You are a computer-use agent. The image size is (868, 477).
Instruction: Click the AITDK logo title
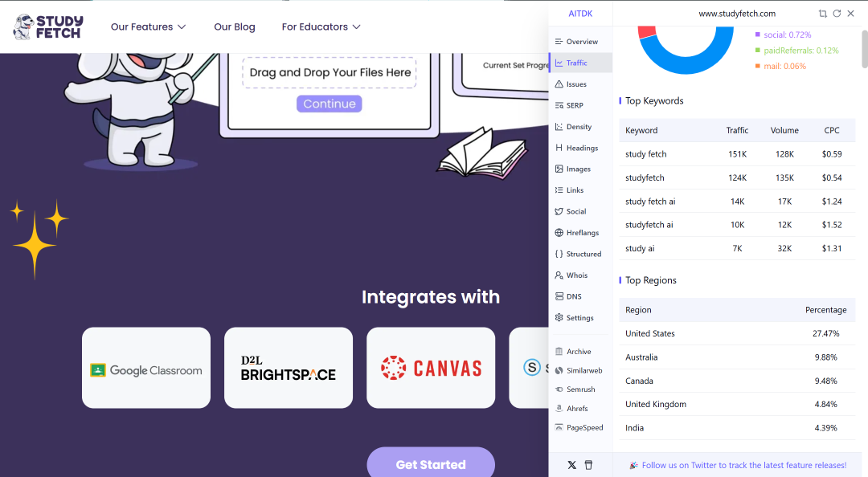click(580, 14)
